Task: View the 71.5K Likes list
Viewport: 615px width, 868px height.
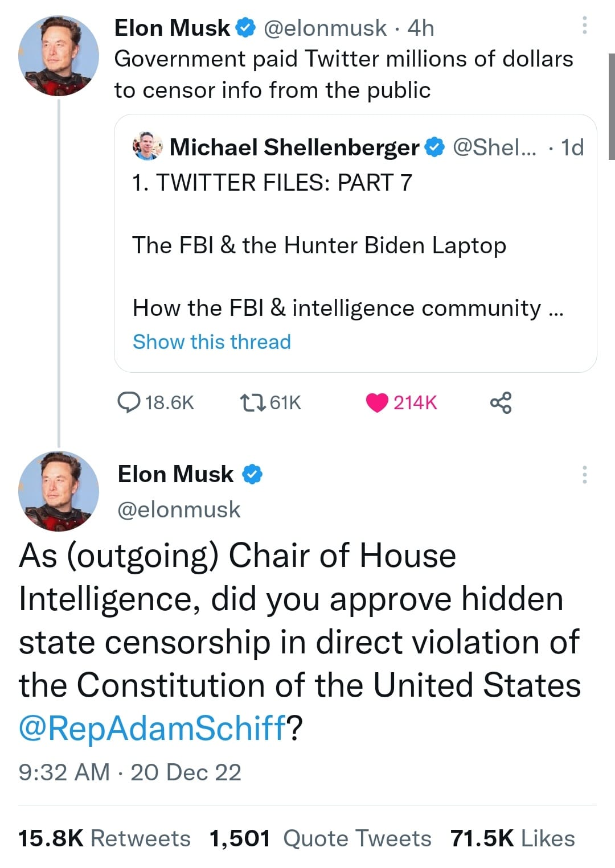Action: point(512,838)
